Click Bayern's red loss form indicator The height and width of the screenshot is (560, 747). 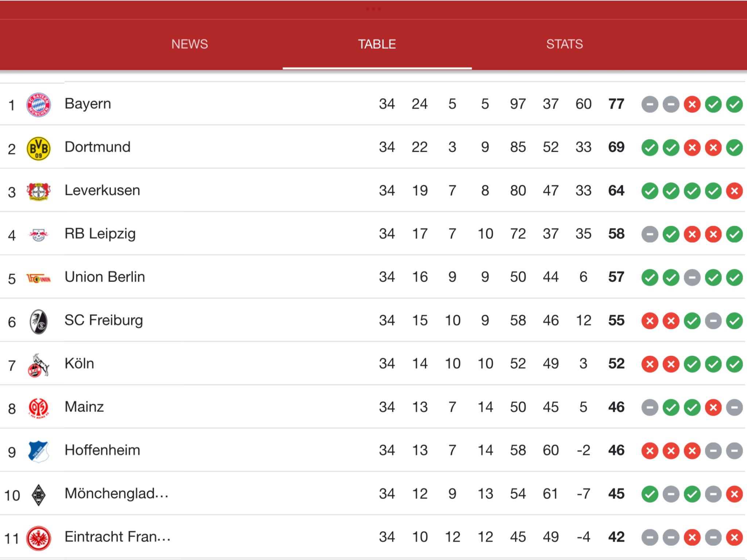(x=692, y=105)
